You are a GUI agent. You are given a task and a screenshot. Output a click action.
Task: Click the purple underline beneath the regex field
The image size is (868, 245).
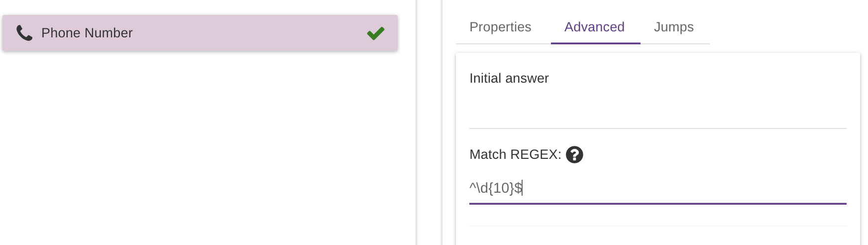click(x=657, y=204)
